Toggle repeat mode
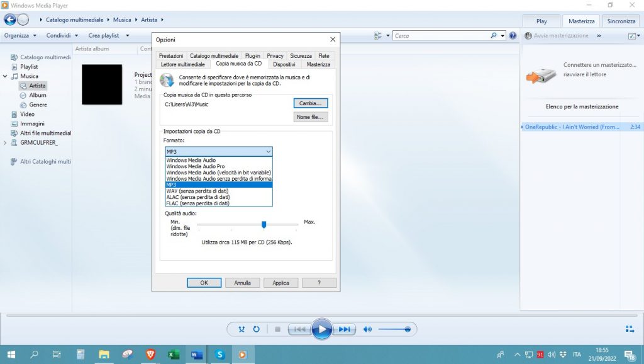Screen dimensions: 644x364 point(257,329)
